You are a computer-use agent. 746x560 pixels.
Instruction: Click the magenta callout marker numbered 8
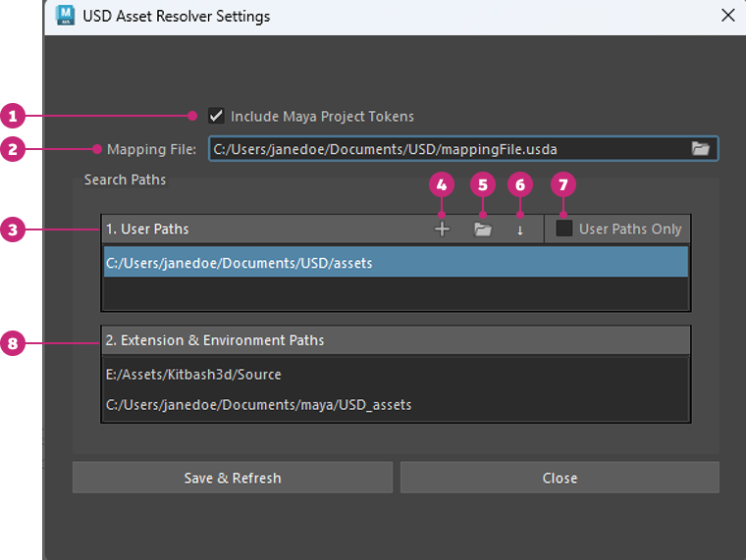click(x=13, y=342)
